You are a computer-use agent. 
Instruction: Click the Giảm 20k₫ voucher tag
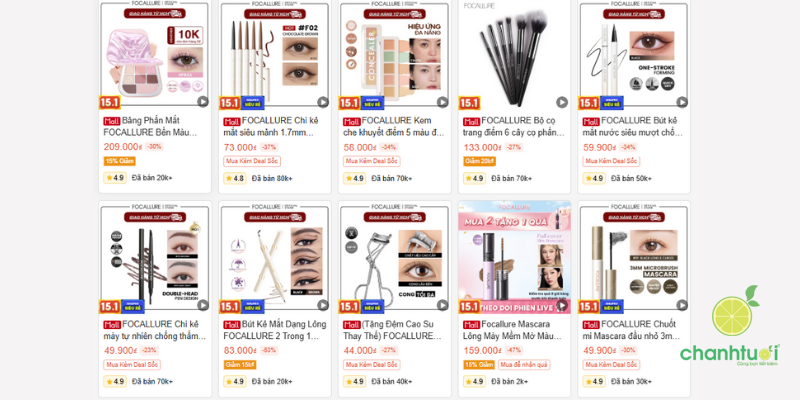pyautogui.click(x=480, y=161)
